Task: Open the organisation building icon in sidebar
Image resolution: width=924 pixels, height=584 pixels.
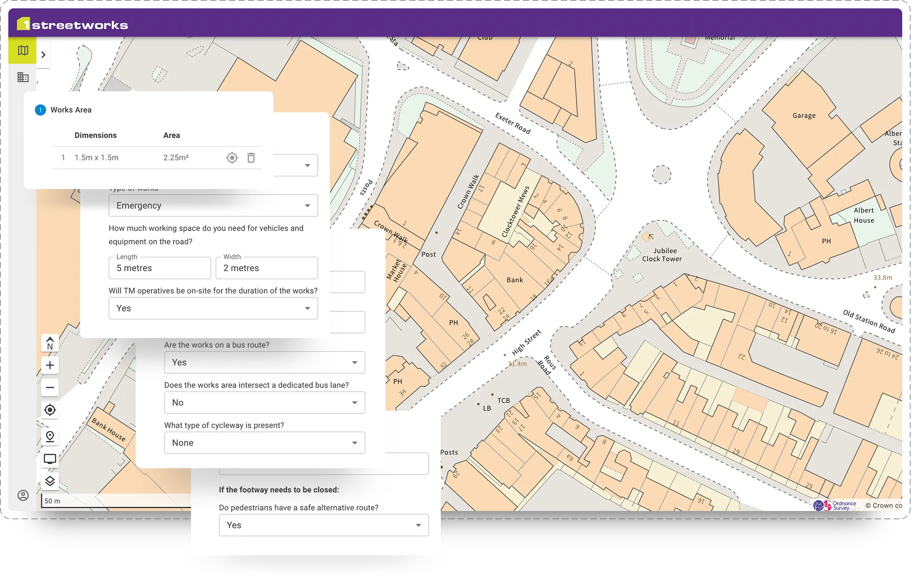Action: [23, 77]
